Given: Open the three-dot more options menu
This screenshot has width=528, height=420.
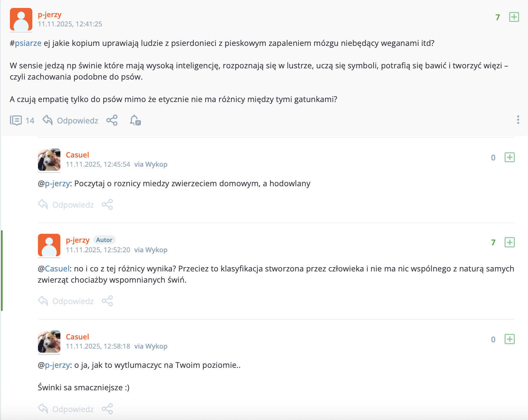Looking at the screenshot, I should coord(518,120).
